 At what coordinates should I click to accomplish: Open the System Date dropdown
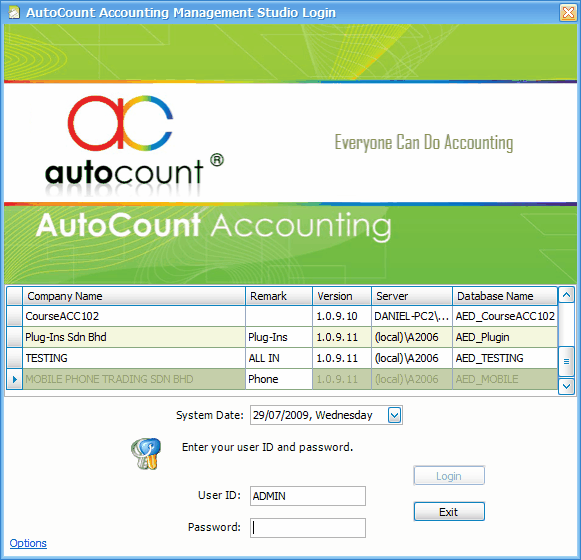tap(394, 415)
